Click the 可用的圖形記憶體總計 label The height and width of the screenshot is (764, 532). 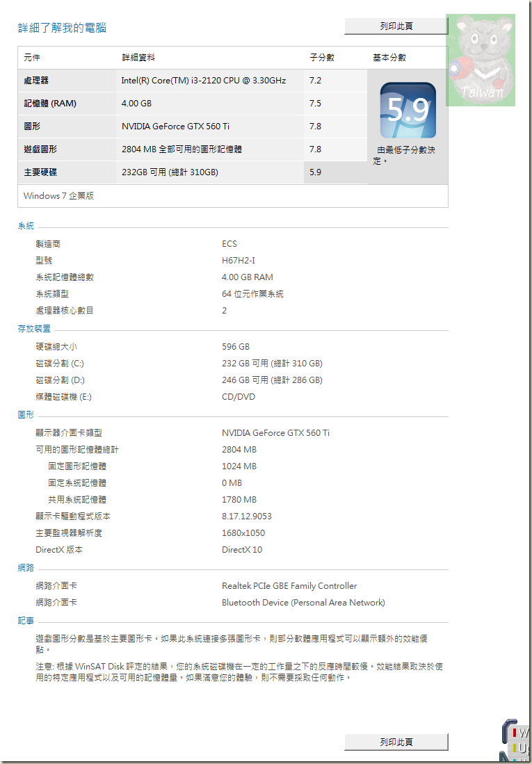tap(77, 450)
